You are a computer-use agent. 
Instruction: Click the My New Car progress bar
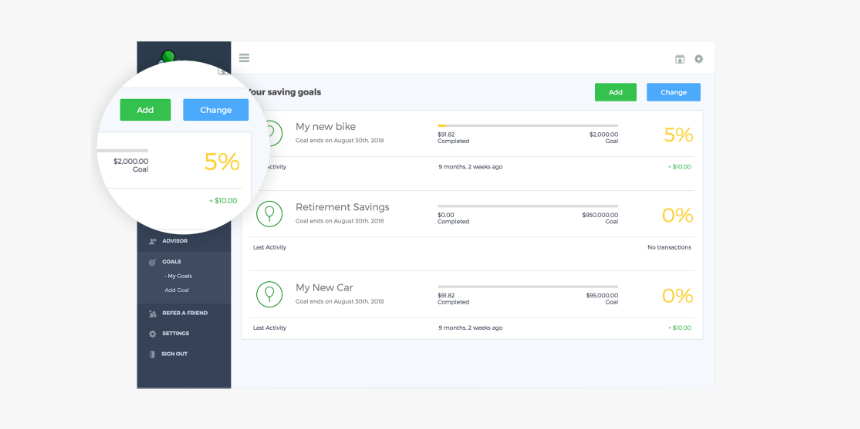[527, 288]
